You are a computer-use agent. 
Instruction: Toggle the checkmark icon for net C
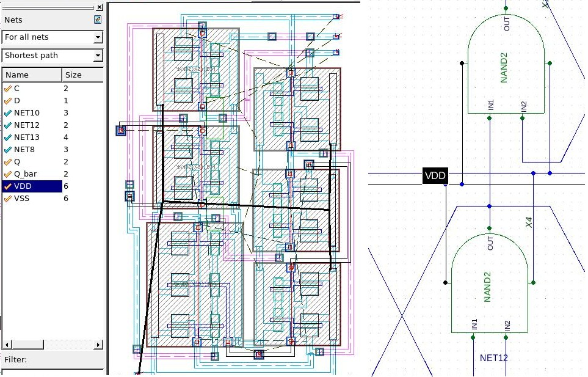(8, 89)
